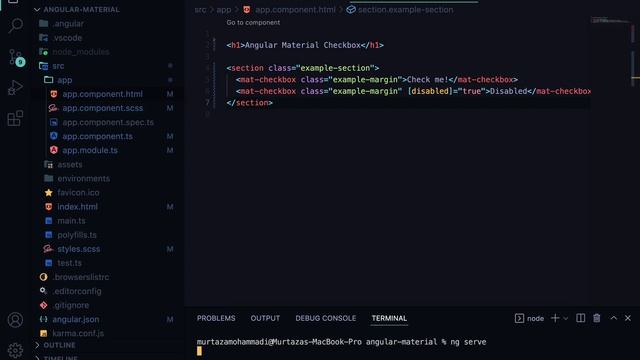The image size is (640, 360).
Task: Select the TERMINAL tab
Action: [389, 318]
